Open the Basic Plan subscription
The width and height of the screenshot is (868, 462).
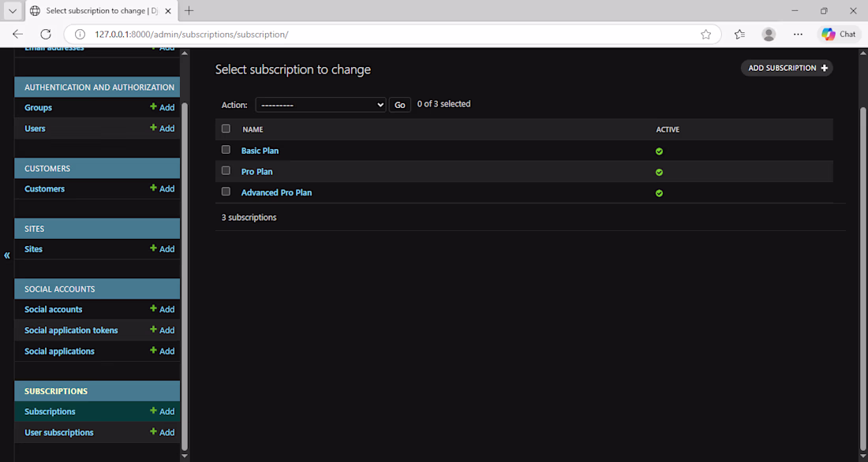260,151
